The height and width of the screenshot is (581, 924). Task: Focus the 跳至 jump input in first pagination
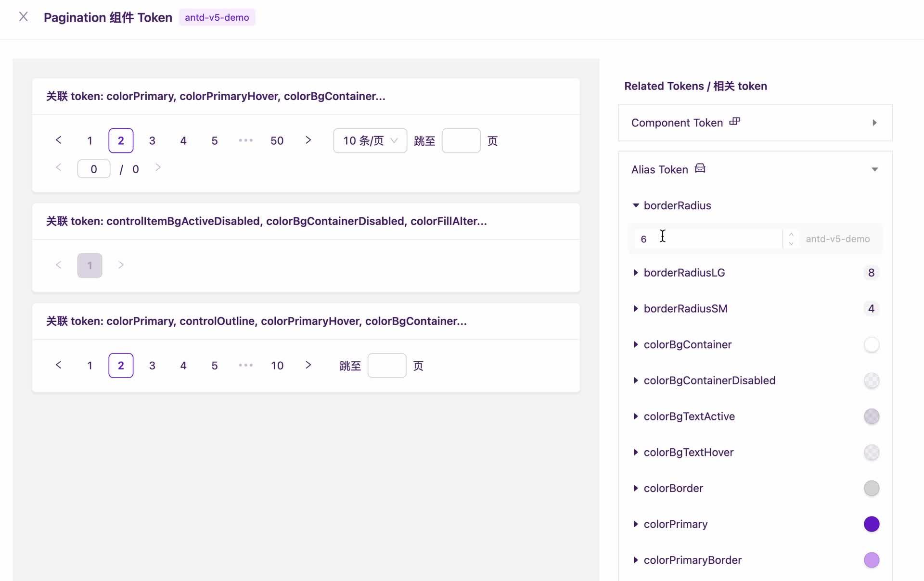461,140
